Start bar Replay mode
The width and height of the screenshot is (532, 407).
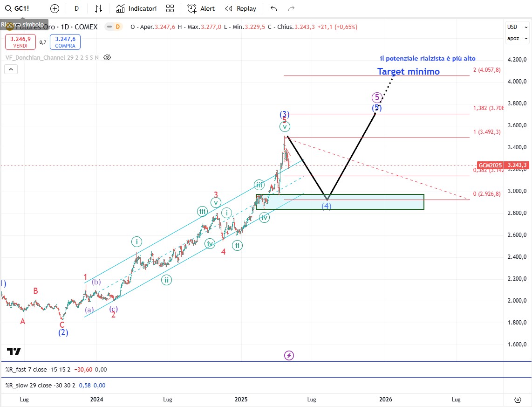(240, 8)
